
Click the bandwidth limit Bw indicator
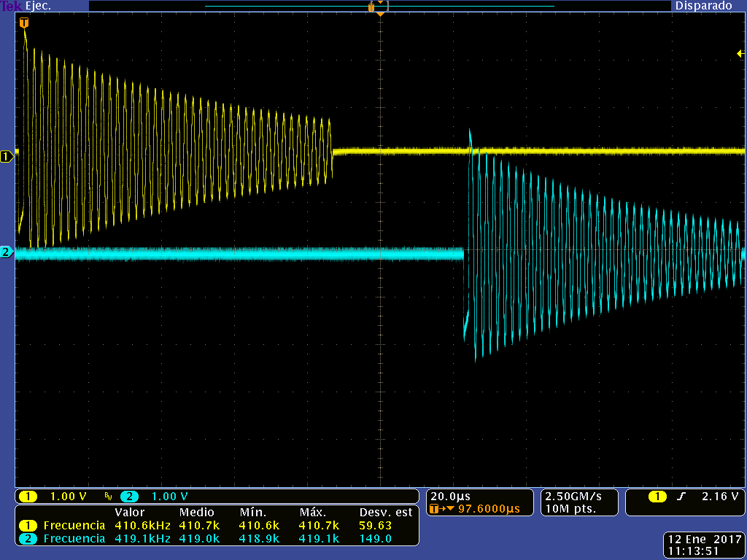[108, 497]
